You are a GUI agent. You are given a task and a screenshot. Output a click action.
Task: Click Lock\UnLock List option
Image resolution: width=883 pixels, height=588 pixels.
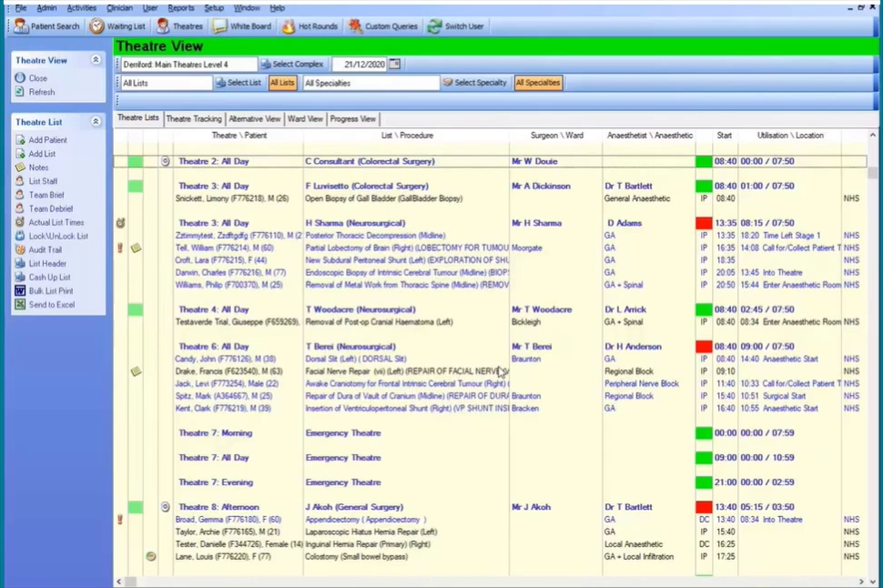pos(52,236)
